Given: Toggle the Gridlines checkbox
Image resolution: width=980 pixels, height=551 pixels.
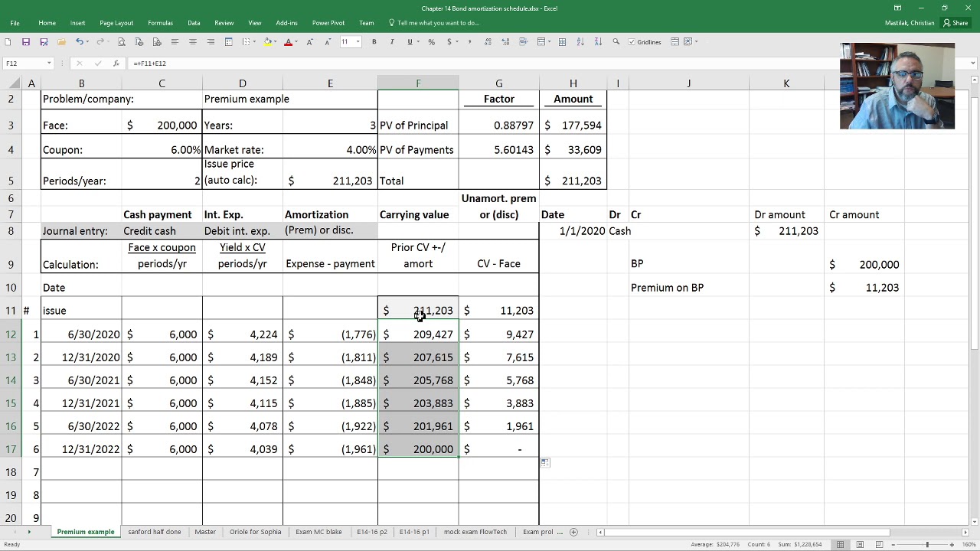Looking at the screenshot, I should tap(632, 41).
